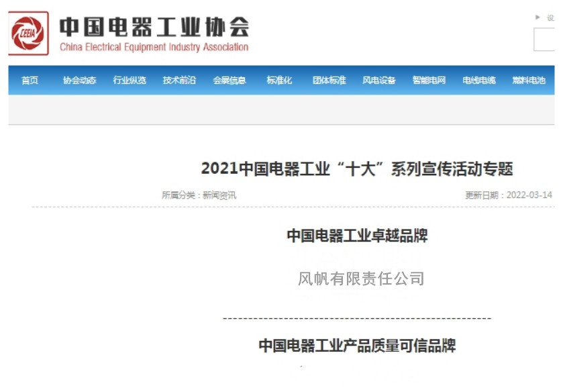Viewport: 563px width, 392px height.
Task: Open the 首页 home menu item
Action: pyautogui.click(x=30, y=80)
